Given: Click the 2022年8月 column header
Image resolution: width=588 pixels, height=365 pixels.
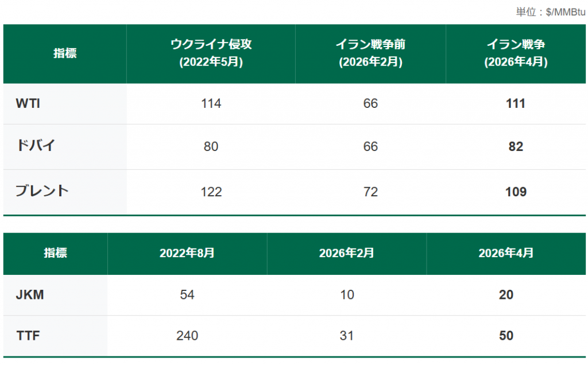Looking at the screenshot, I should point(187,253).
